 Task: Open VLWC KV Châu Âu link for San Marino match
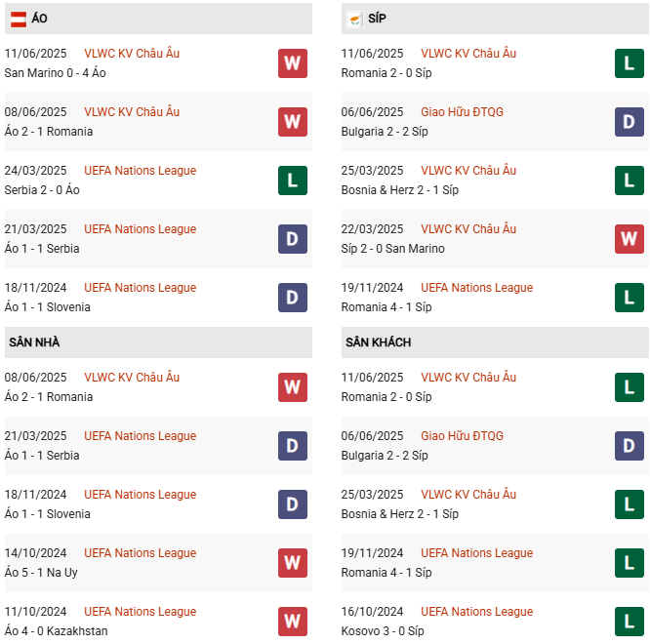(132, 54)
